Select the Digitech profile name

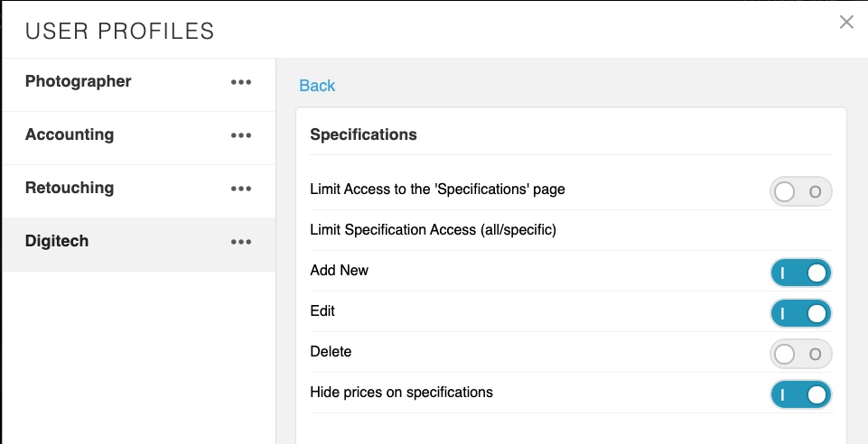pos(57,241)
